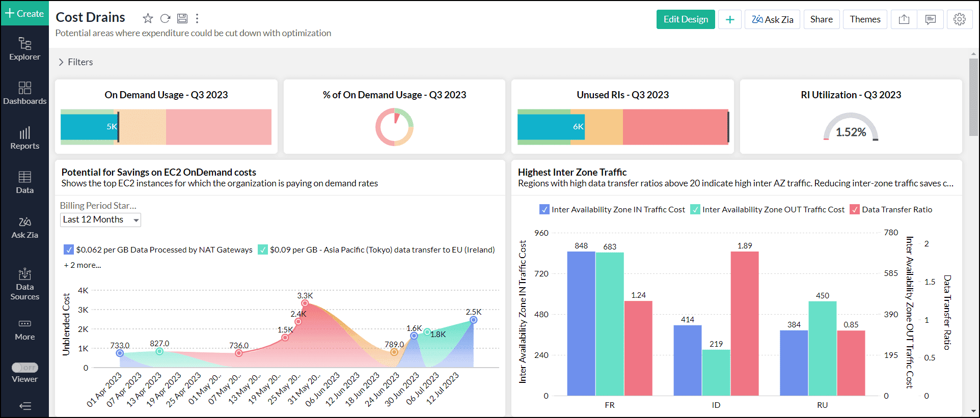Collapse the sidebar using bottom arrow icon
Image resolution: width=980 pixels, height=418 pixels.
pyautogui.click(x=24, y=406)
